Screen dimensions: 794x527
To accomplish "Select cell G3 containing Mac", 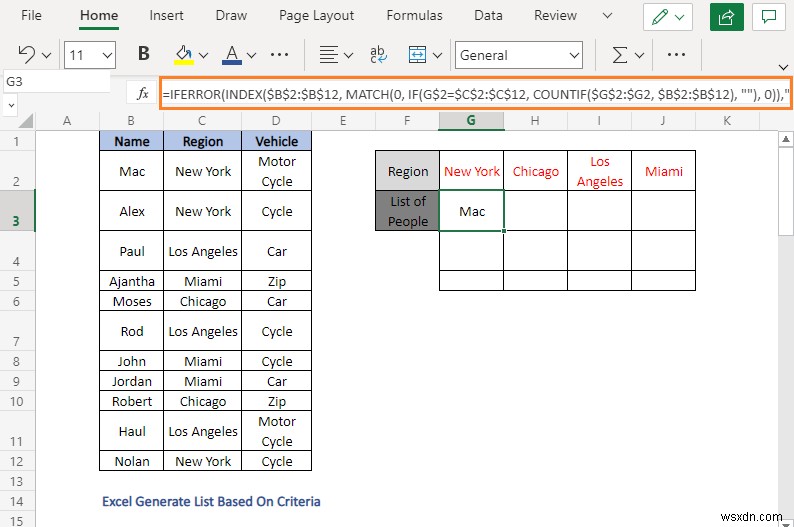I will click(471, 211).
